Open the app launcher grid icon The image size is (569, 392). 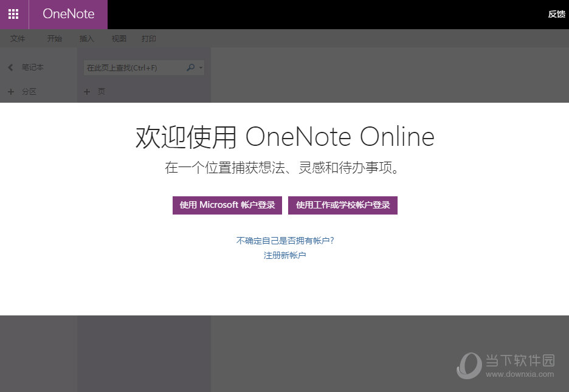[x=13, y=14]
